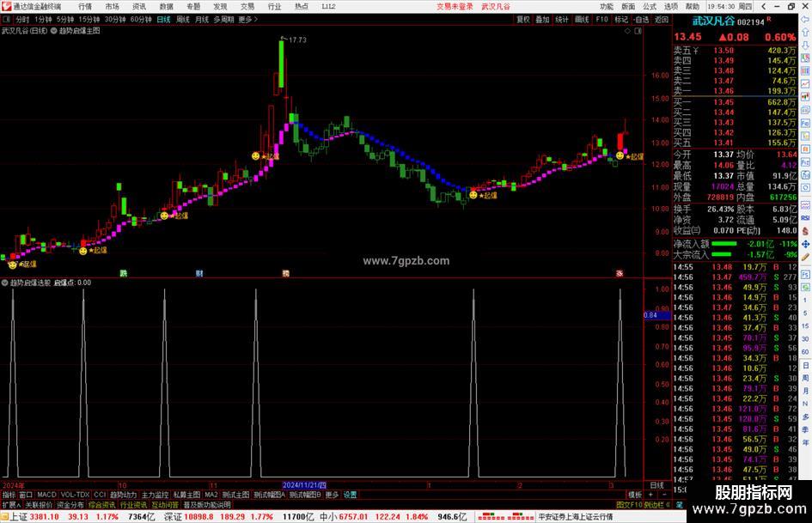This screenshot has height=523, width=812.
Task: Select the 日线 daily period
Action: click(x=163, y=19)
